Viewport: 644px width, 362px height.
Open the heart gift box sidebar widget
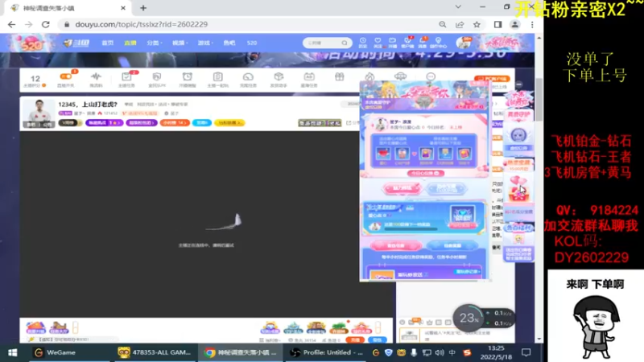518,190
